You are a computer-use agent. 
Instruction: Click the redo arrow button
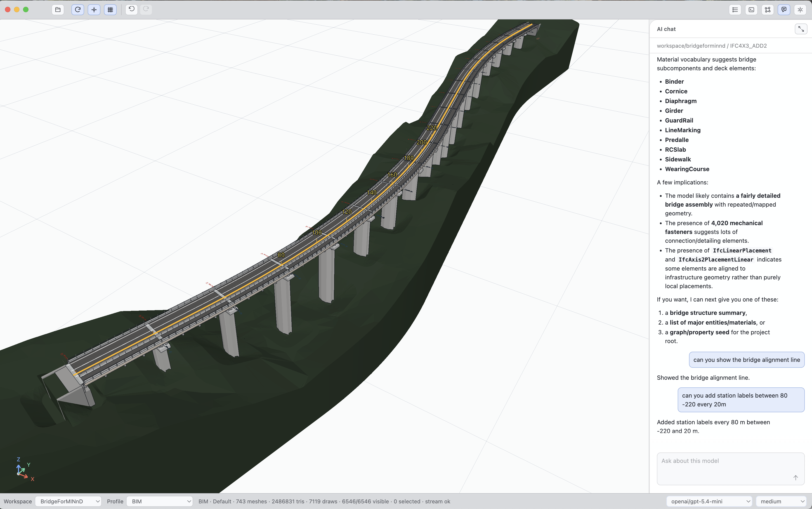[x=146, y=9]
